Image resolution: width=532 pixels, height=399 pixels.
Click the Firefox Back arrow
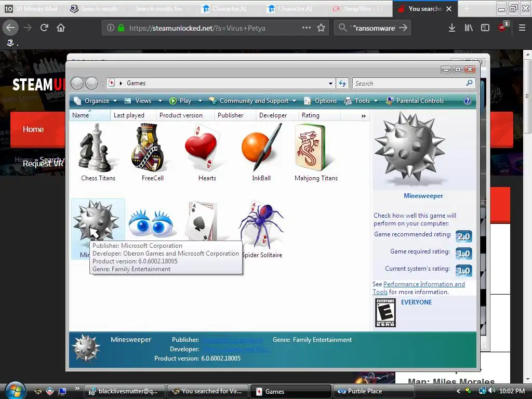tap(10, 28)
